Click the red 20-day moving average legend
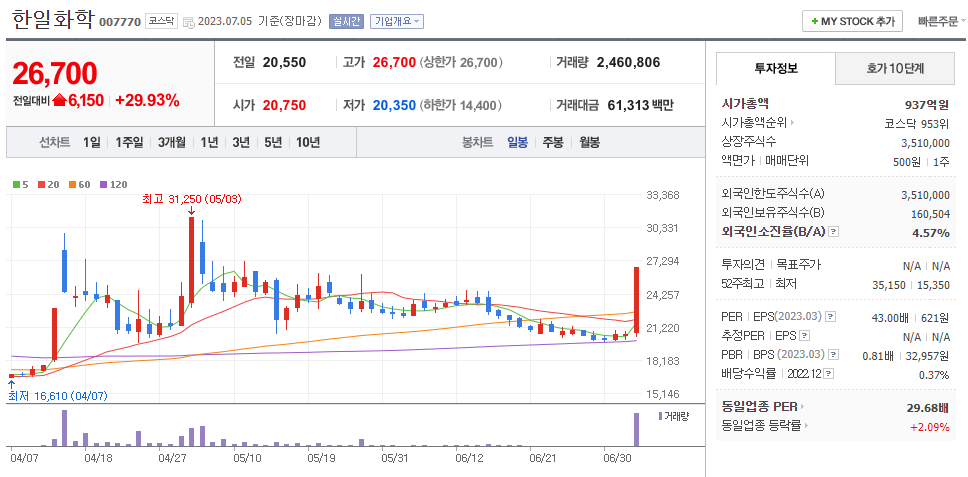The width and height of the screenshot is (968, 477). coord(48,184)
